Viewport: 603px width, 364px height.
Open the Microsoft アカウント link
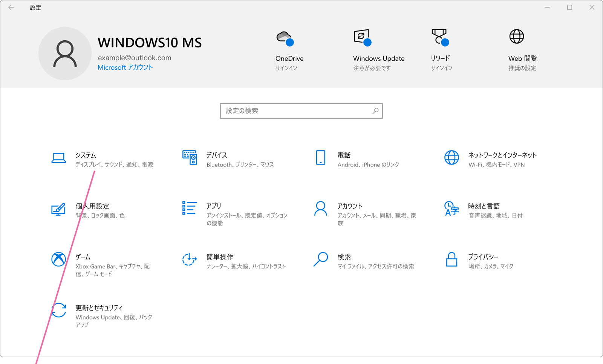(x=125, y=67)
